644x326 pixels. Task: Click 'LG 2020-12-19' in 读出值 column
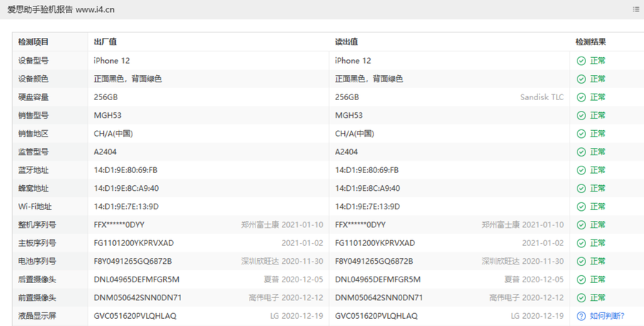tap(537, 316)
